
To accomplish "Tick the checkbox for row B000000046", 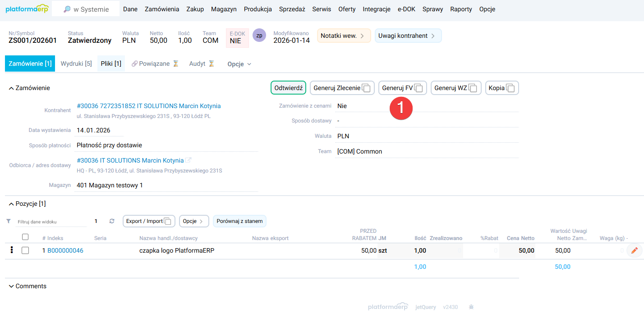I will point(25,250).
